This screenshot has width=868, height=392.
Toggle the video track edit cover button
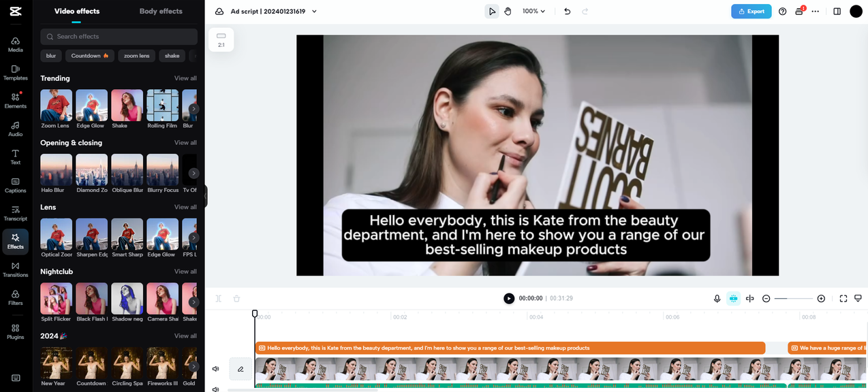coord(241,369)
